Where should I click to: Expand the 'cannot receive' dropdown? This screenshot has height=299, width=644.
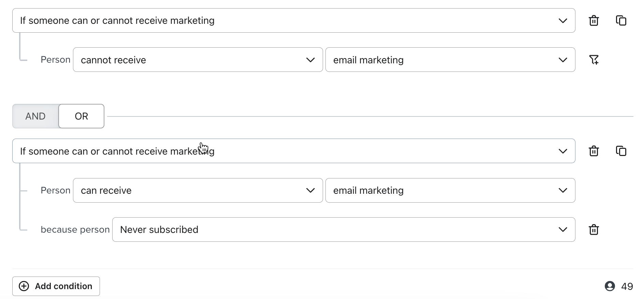click(x=197, y=60)
